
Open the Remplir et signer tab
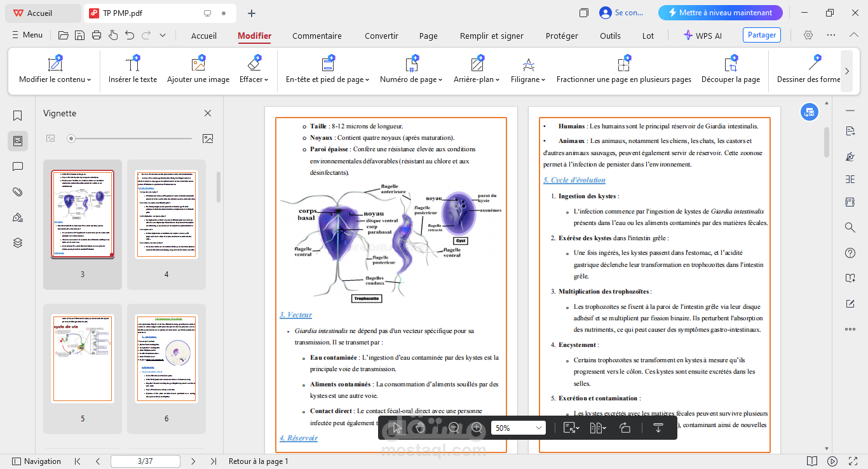click(492, 36)
